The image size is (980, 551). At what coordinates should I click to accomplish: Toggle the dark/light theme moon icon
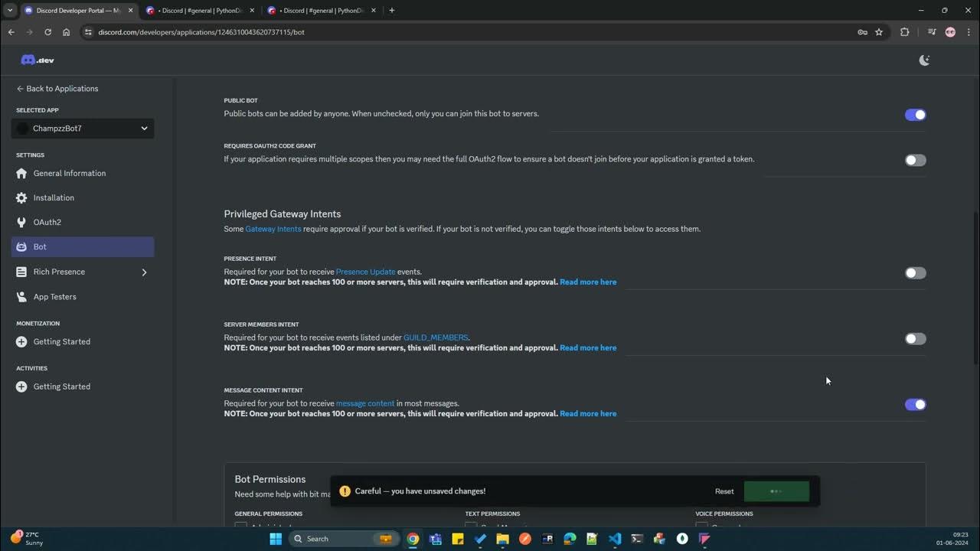click(x=924, y=60)
